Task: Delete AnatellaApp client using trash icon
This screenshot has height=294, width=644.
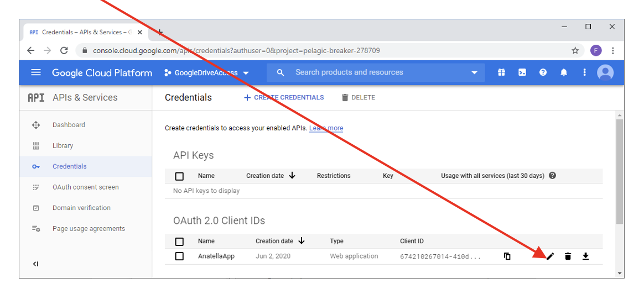Action: coord(568,256)
